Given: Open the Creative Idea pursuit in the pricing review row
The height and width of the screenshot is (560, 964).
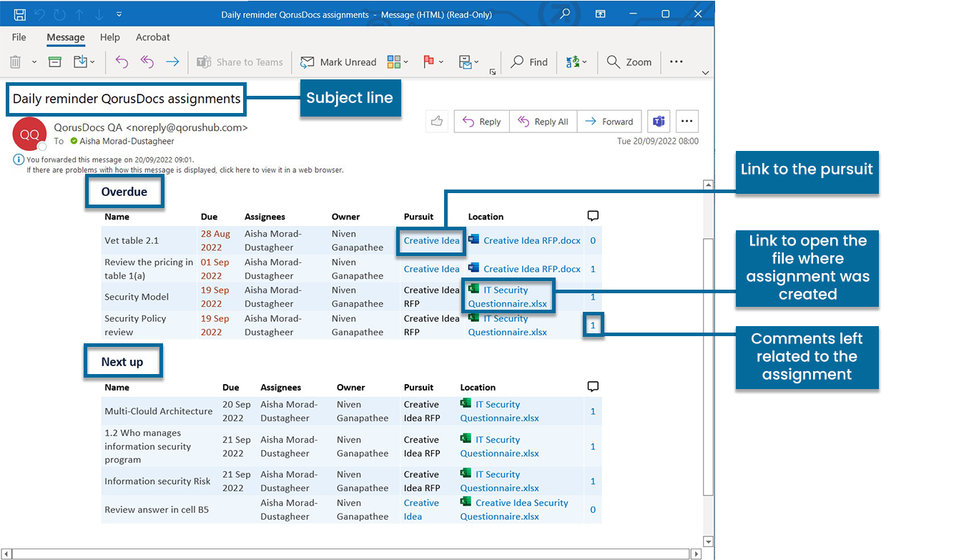Looking at the screenshot, I should click(x=432, y=269).
